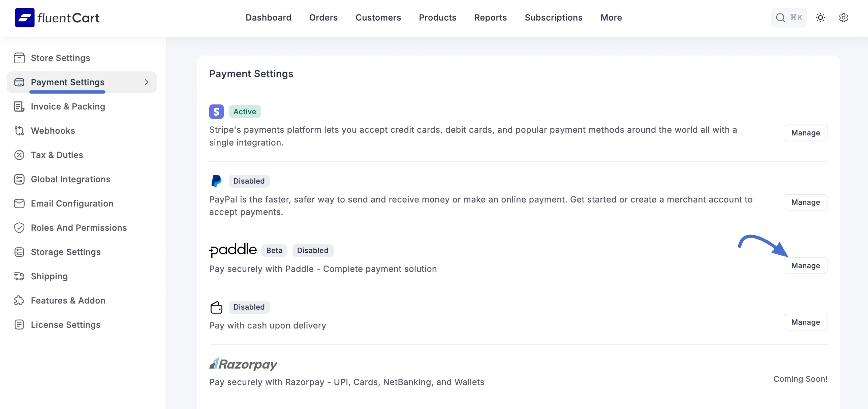Select the Webhooks icon in the sidebar
Screen dimensions: 868x409
[x=19, y=131]
